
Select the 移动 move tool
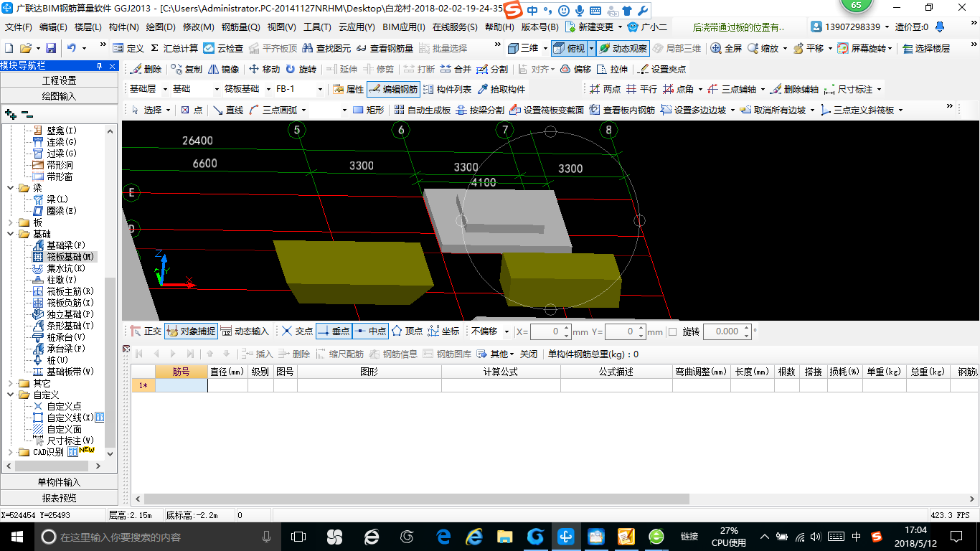[264, 69]
